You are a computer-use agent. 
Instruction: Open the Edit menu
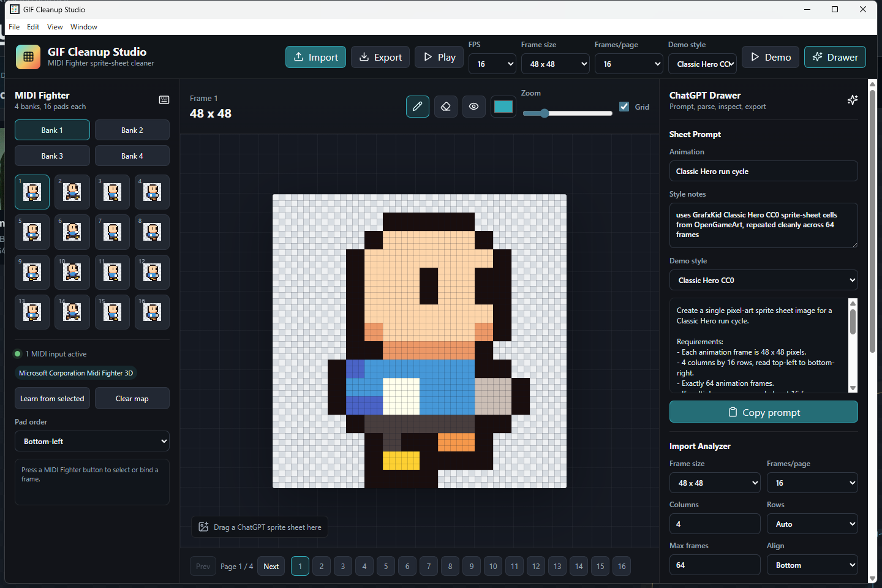pos(33,27)
